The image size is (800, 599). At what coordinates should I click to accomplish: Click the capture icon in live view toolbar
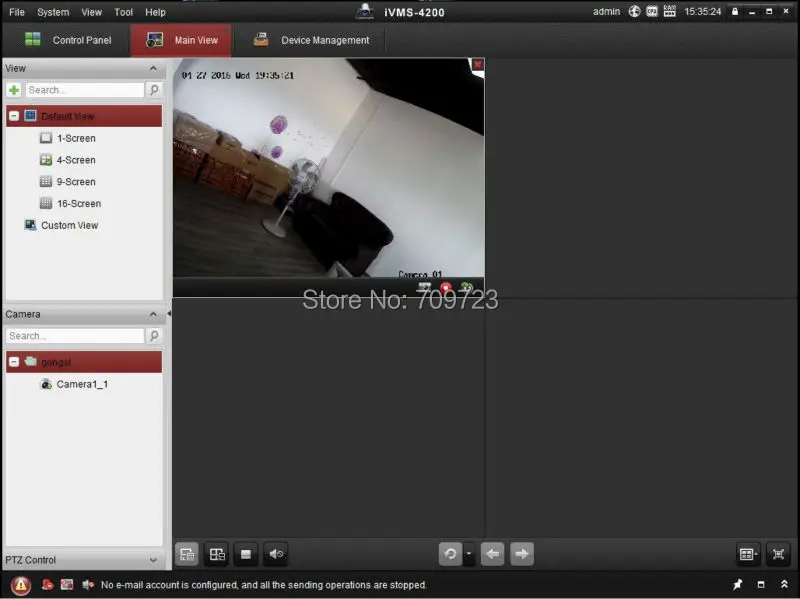click(424, 287)
